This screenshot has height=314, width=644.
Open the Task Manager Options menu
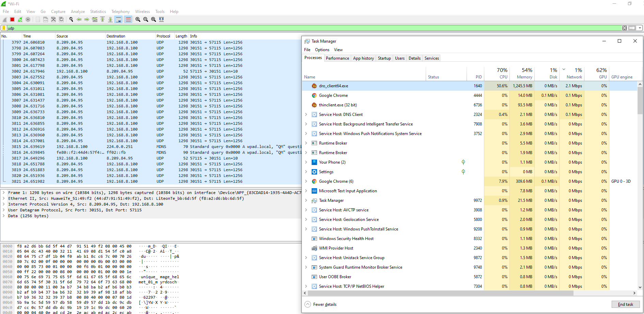[322, 50]
